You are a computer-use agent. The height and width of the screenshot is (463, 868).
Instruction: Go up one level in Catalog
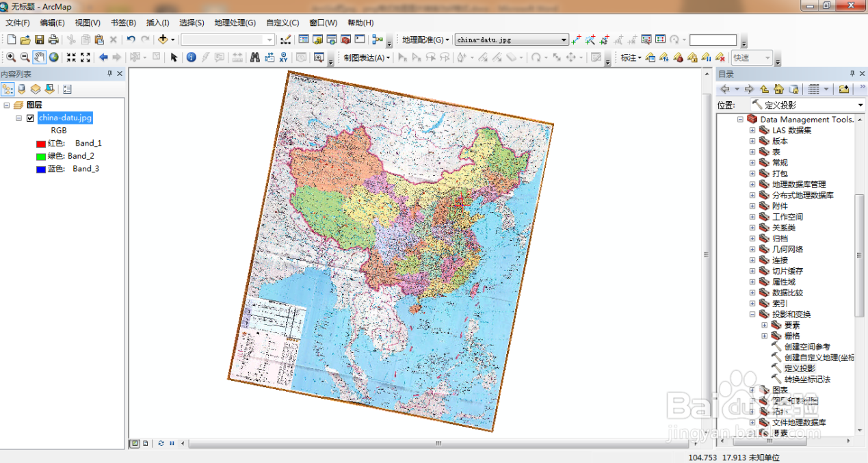[x=764, y=89]
